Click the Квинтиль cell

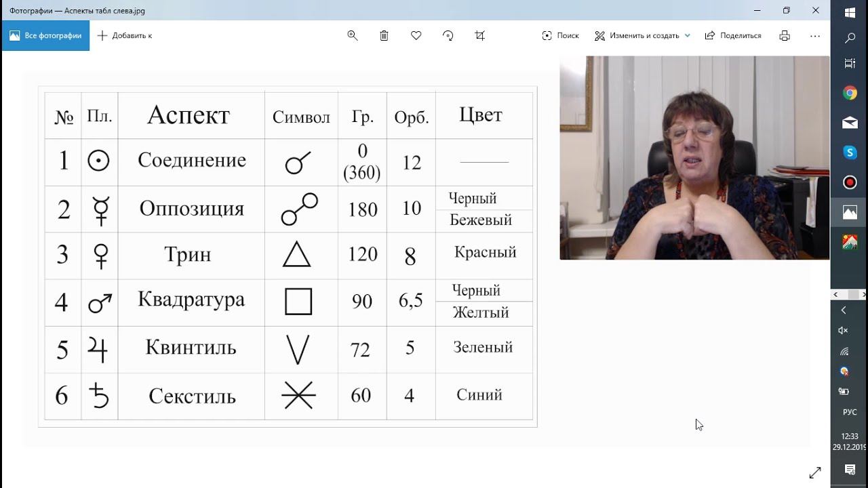(191, 348)
